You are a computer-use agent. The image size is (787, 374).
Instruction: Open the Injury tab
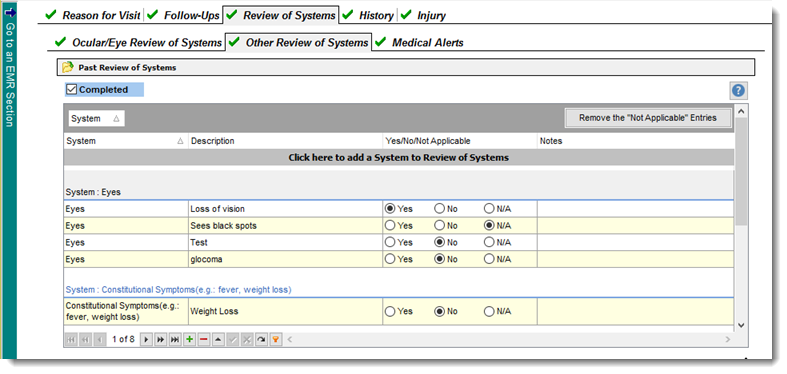pos(424,16)
